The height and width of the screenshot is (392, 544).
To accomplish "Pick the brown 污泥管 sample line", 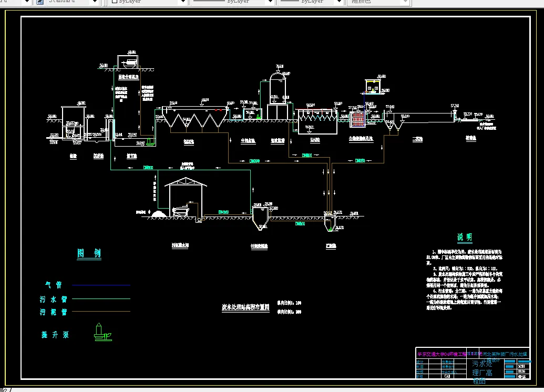I will 101,311.
